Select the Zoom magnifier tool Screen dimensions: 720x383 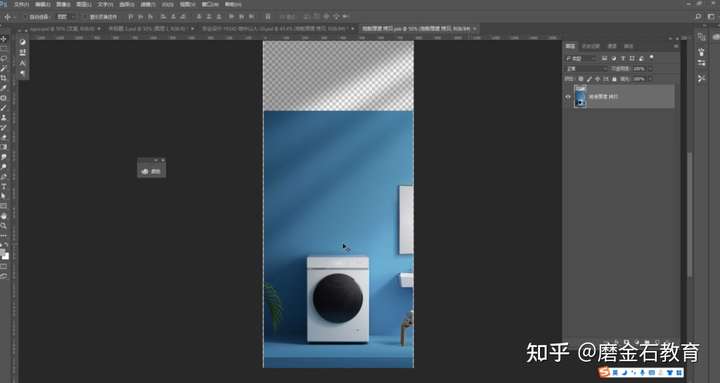click(x=4, y=226)
